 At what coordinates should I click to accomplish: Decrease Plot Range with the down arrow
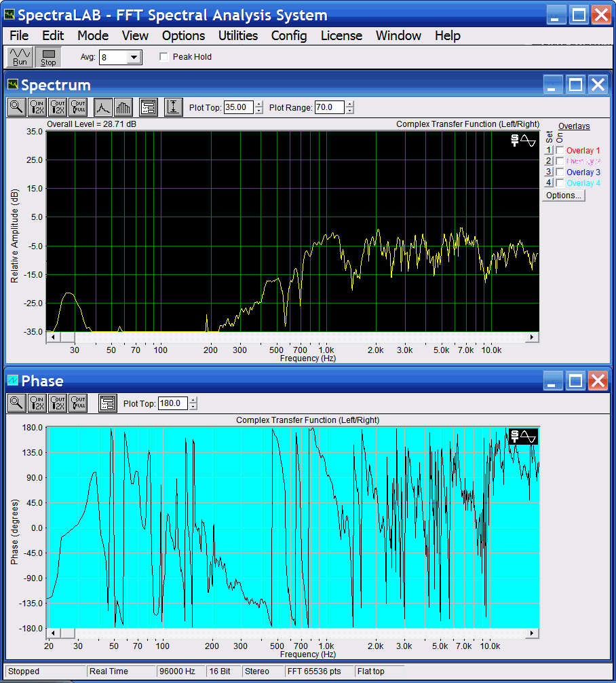(349, 111)
